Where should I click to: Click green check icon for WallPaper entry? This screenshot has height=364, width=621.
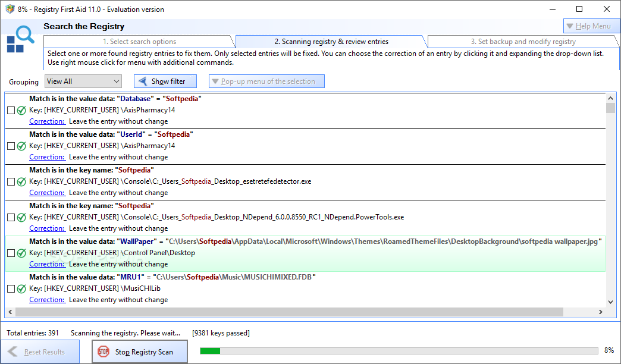(22, 253)
